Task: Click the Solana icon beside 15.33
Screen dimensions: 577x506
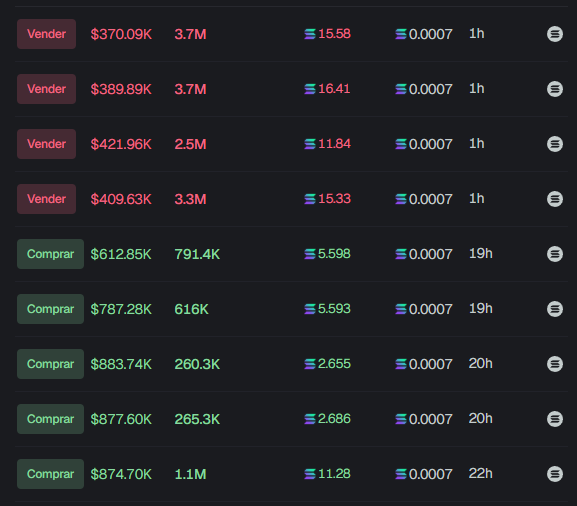Action: (x=310, y=199)
